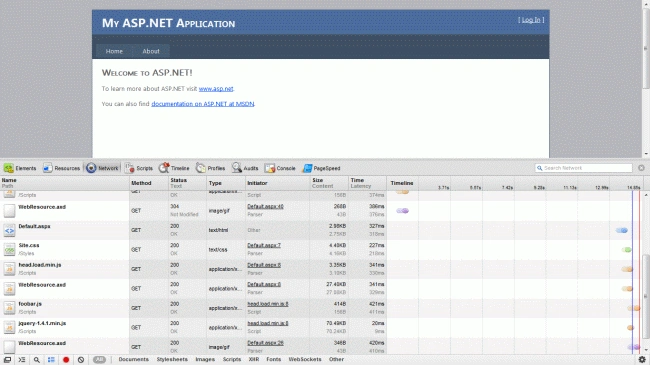Screen dimensions: 650x365
Task: Sort by the Initiator column header
Action: (277, 183)
